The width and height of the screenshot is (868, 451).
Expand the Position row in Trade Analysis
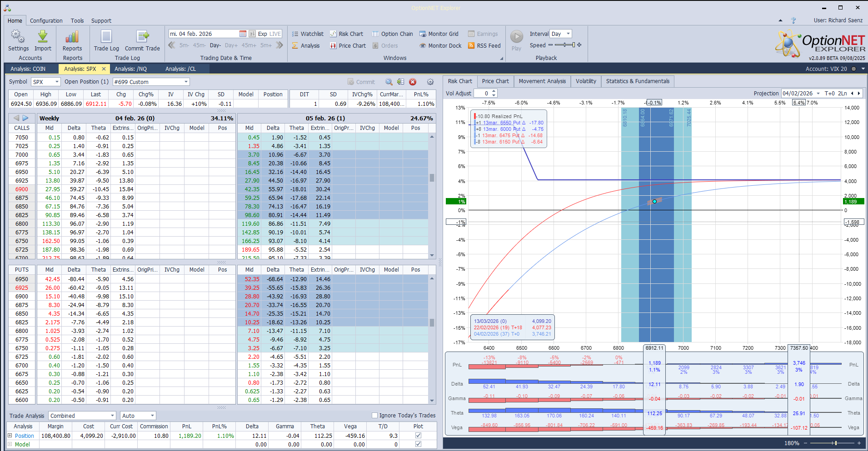pyautogui.click(x=10, y=436)
